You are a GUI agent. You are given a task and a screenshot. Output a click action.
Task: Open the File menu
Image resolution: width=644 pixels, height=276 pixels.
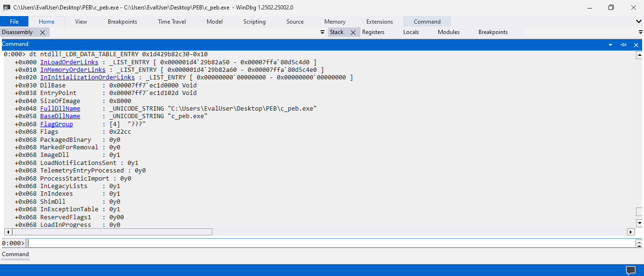[14, 21]
